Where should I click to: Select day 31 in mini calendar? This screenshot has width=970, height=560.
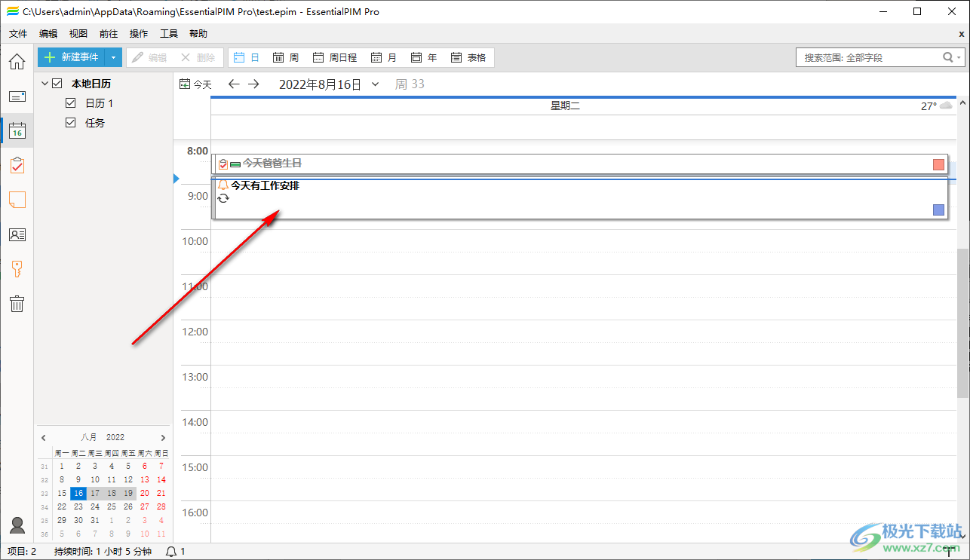[95, 520]
